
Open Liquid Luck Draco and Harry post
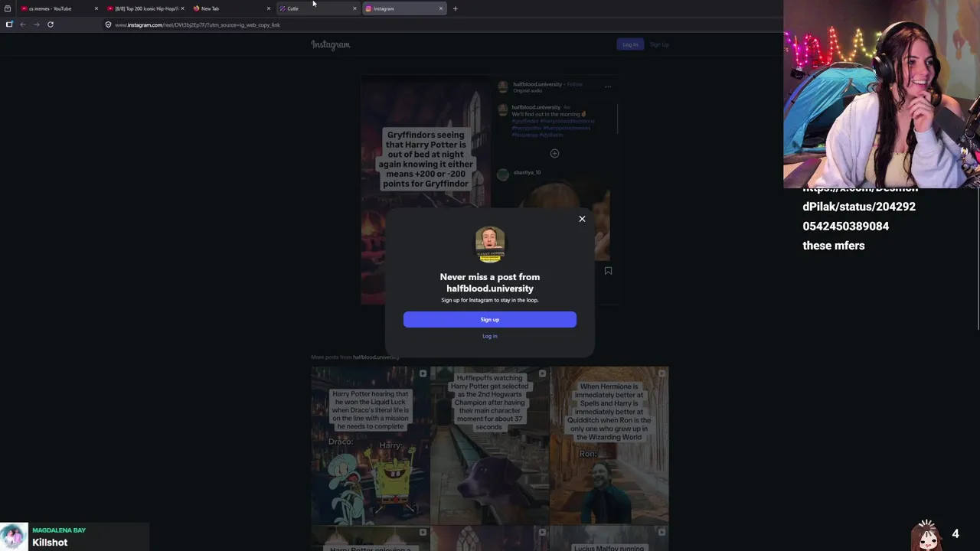click(x=370, y=444)
